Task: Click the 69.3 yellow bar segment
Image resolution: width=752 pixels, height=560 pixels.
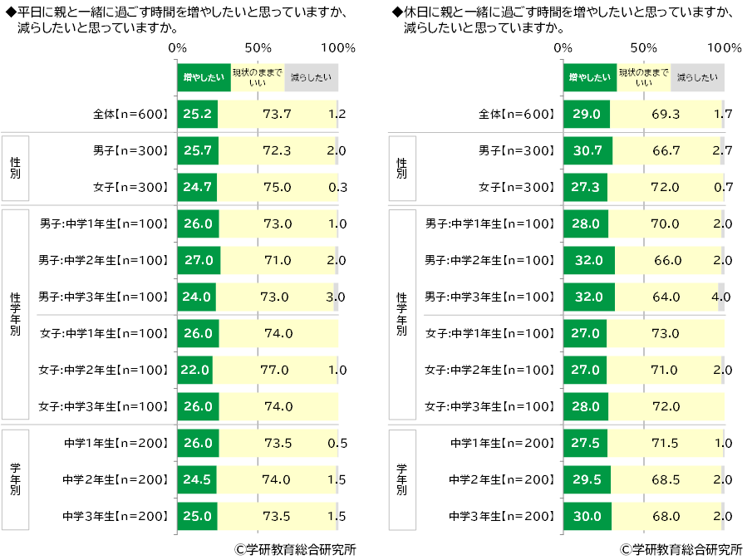Action: pos(663,114)
